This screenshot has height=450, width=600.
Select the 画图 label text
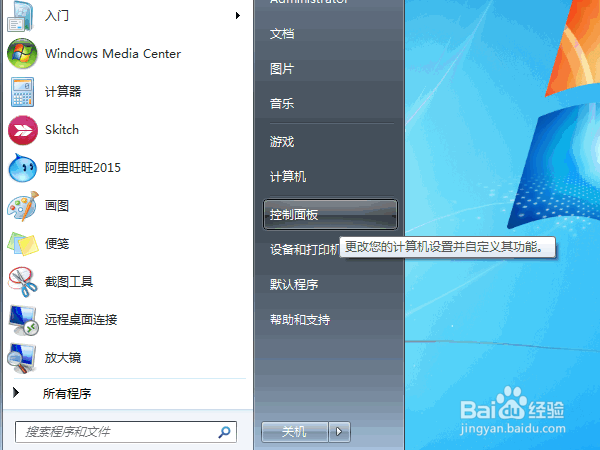pyautogui.click(x=57, y=205)
